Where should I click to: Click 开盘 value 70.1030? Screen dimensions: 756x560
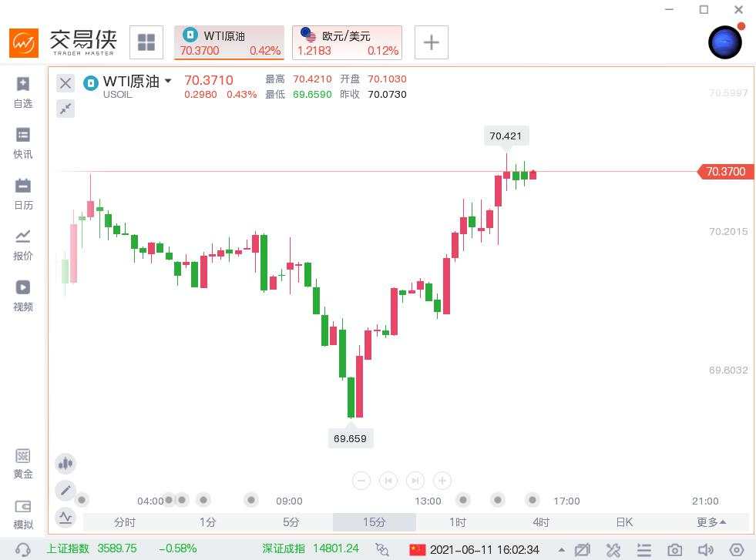point(387,79)
